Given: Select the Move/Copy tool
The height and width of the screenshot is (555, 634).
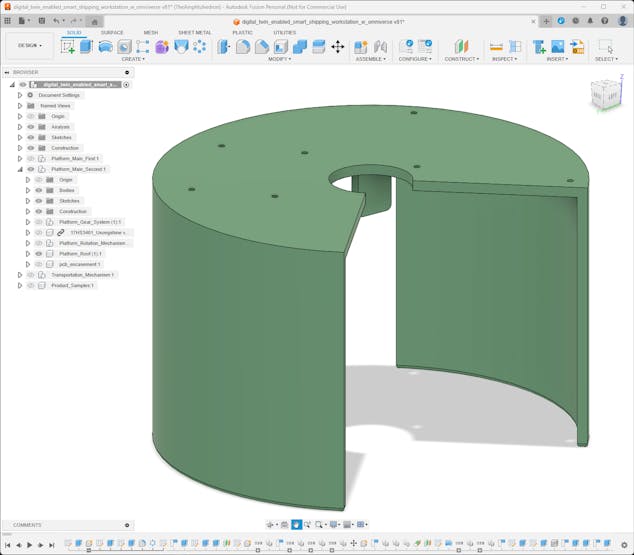Looking at the screenshot, I should click(337, 46).
